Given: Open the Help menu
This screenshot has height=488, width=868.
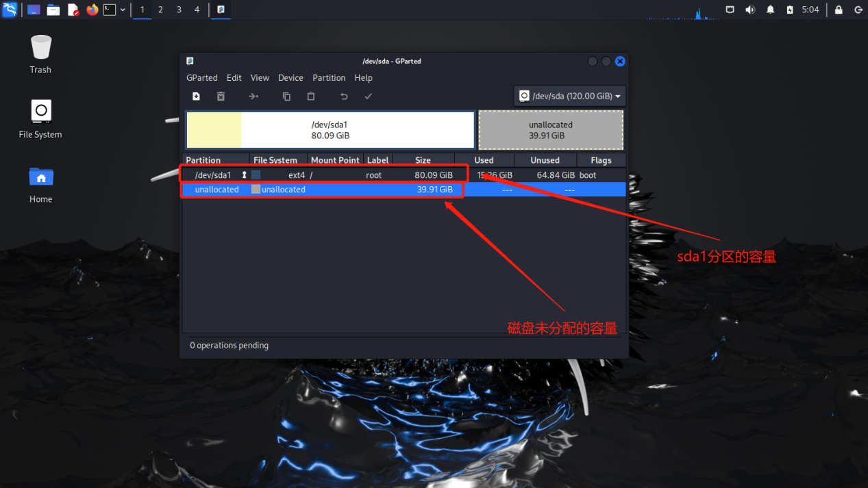Looking at the screenshot, I should [x=363, y=78].
